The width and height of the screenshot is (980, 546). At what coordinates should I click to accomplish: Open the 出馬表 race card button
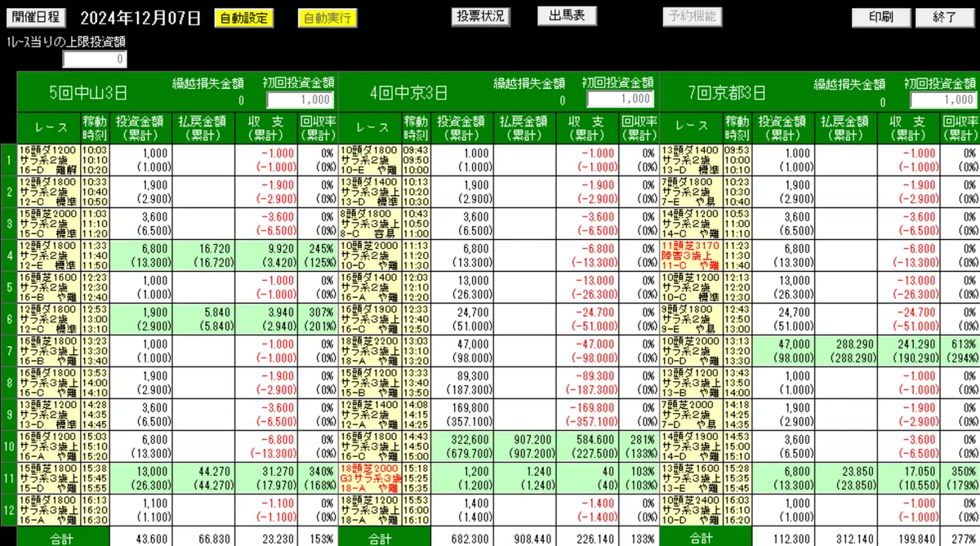(x=567, y=16)
